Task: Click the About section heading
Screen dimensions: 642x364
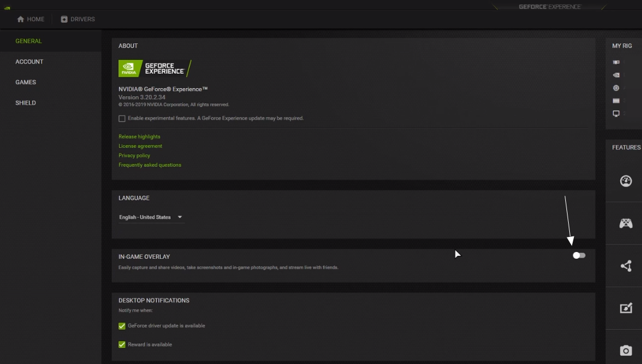Action: [x=128, y=46]
